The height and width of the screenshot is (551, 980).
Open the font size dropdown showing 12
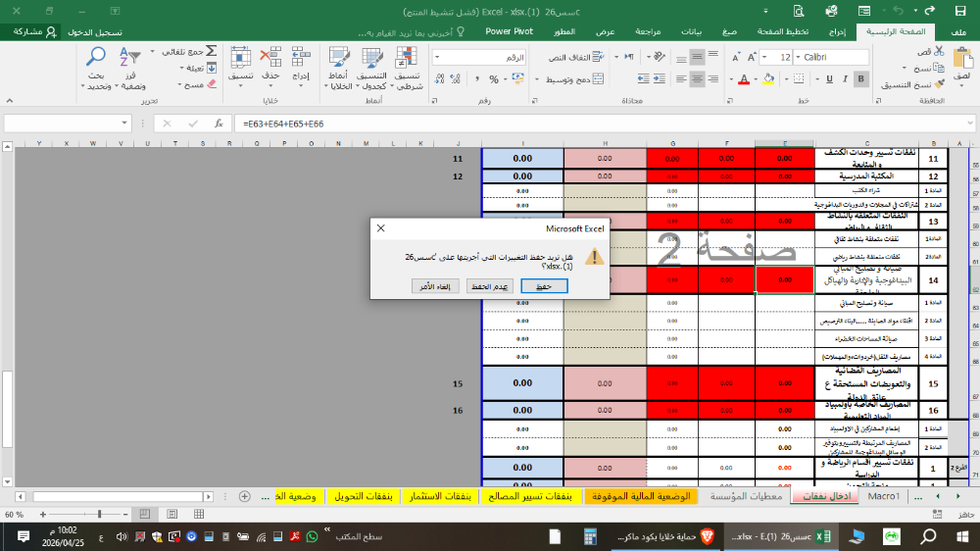[x=782, y=58]
